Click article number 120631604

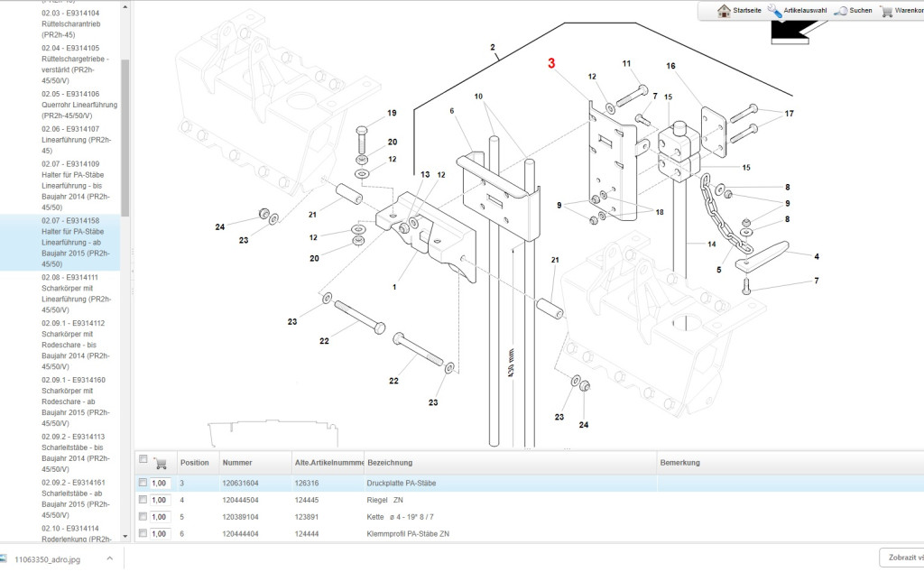240,483
